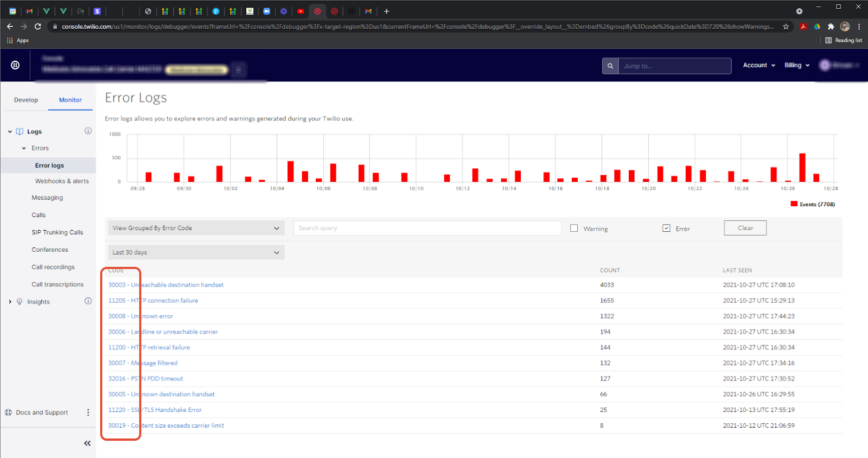This screenshot has height=458, width=868.
Task: Open Chrome three-dot menu
Action: pyautogui.click(x=859, y=26)
